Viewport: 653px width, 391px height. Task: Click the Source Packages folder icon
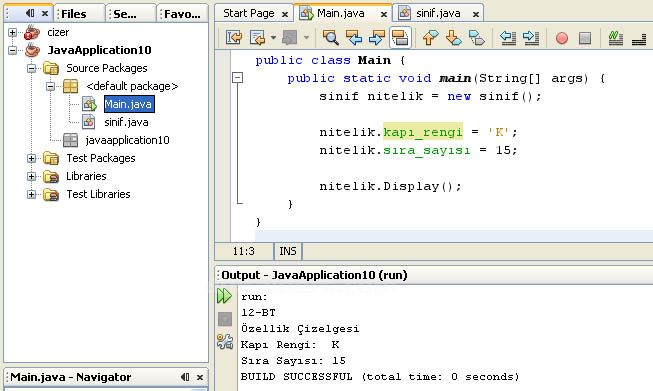pos(51,68)
